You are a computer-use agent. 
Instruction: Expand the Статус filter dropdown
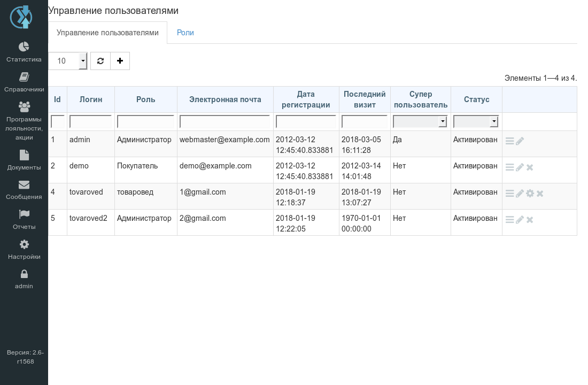(476, 121)
